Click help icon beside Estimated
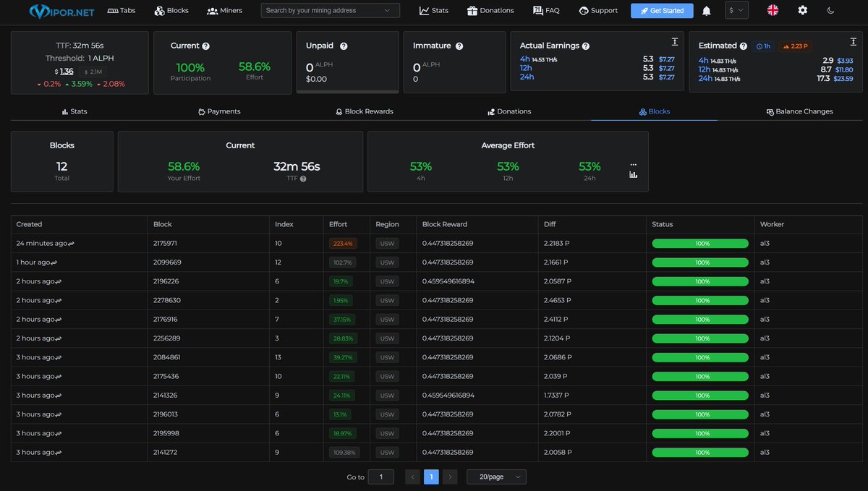Viewport: 868px width, 491px height. point(744,46)
